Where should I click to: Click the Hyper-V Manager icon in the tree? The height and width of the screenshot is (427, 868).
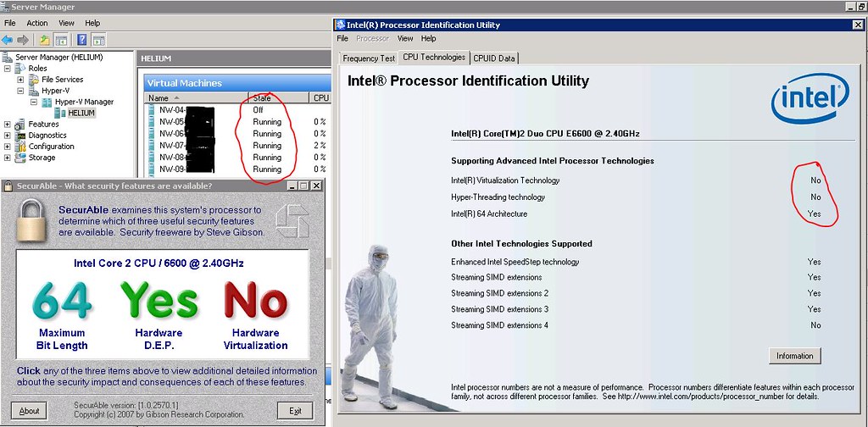[47, 102]
